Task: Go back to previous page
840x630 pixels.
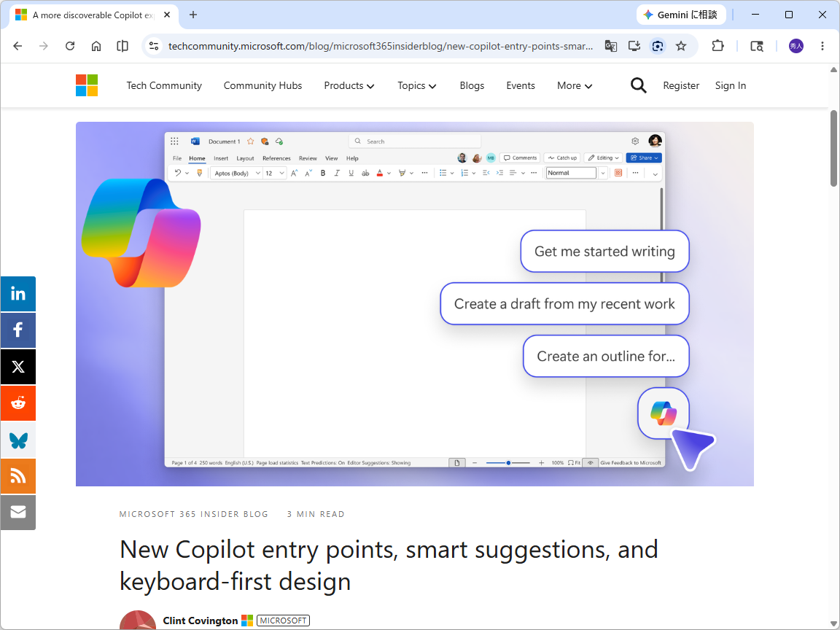Action: point(17,46)
